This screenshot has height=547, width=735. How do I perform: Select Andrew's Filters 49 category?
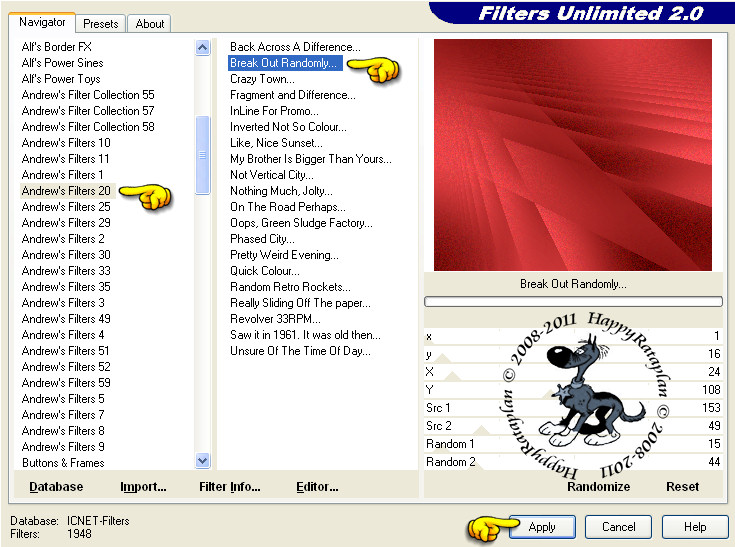[x=66, y=319]
